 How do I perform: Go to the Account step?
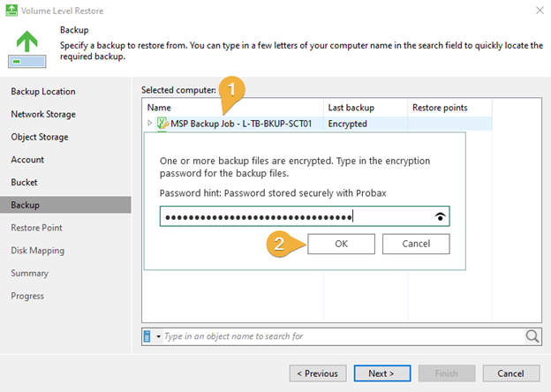(27, 160)
